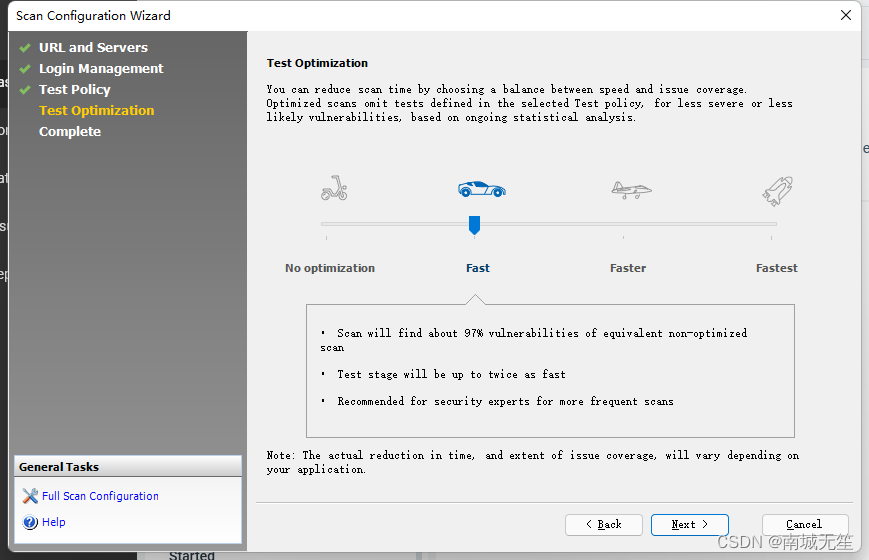This screenshot has height=560, width=869.
Task: Click the twice as fast bullet text
Action: 451,374
